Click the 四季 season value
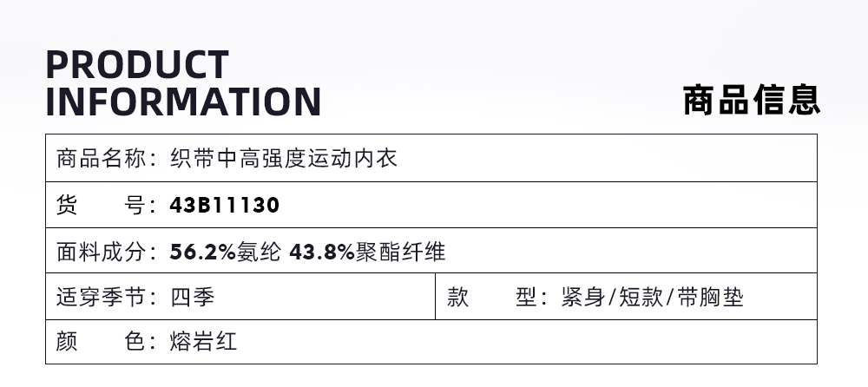The width and height of the screenshot is (868, 387). (193, 298)
